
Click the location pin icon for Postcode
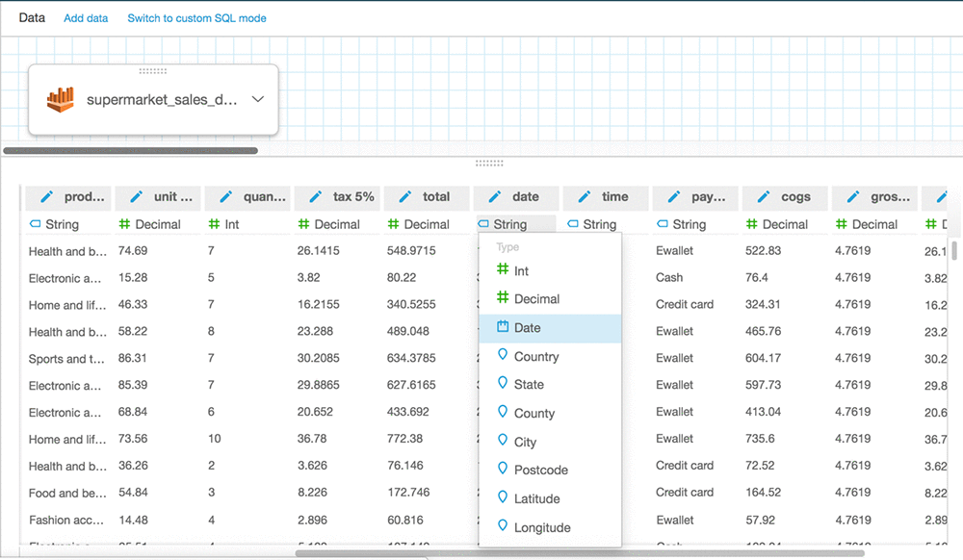pyautogui.click(x=503, y=469)
